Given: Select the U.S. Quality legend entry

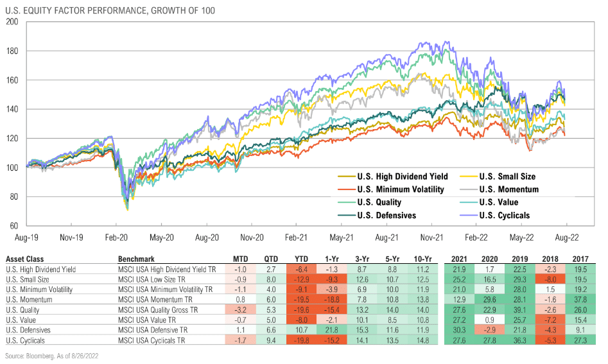Looking at the screenshot, I should coord(370,202).
